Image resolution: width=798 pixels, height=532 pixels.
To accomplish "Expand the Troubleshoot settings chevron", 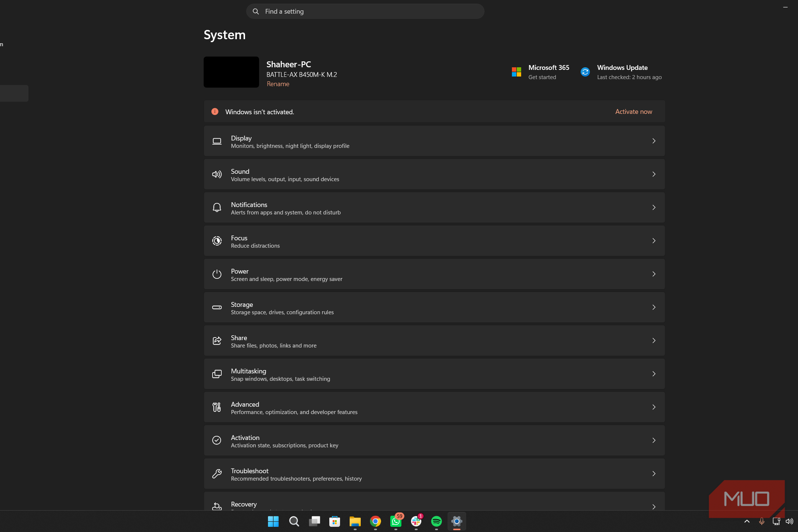I will point(654,474).
